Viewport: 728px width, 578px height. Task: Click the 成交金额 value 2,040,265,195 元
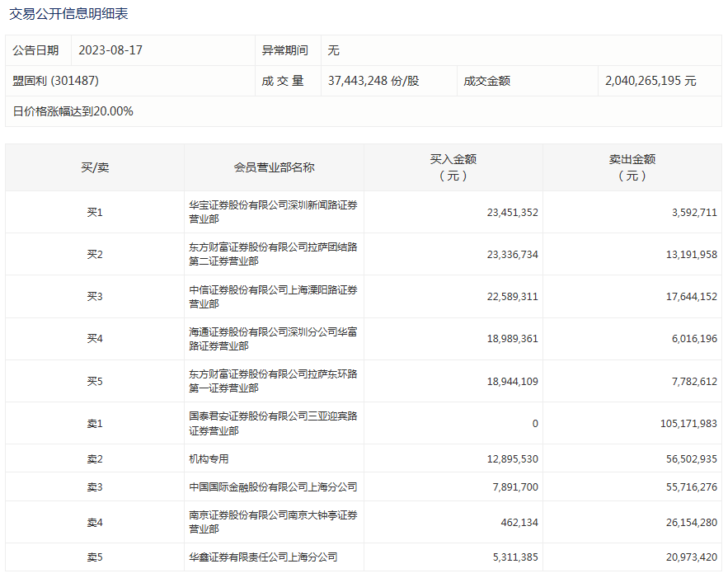coord(650,81)
